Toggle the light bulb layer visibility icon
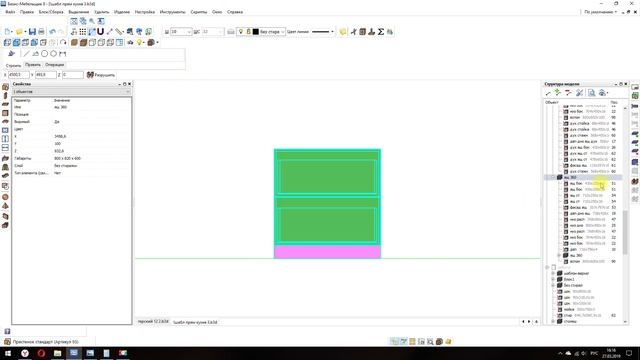 pos(240,31)
